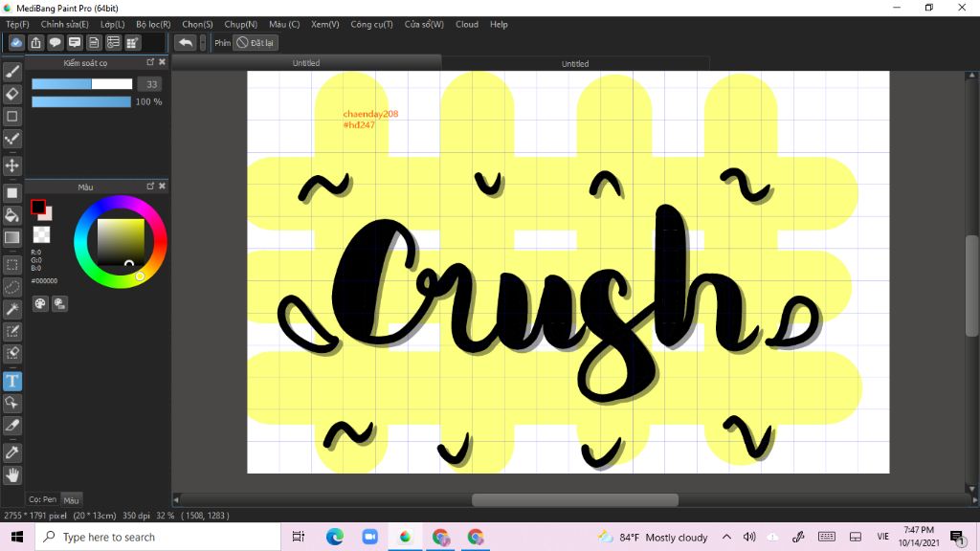Open the Công cụ(T) menu

371,24
